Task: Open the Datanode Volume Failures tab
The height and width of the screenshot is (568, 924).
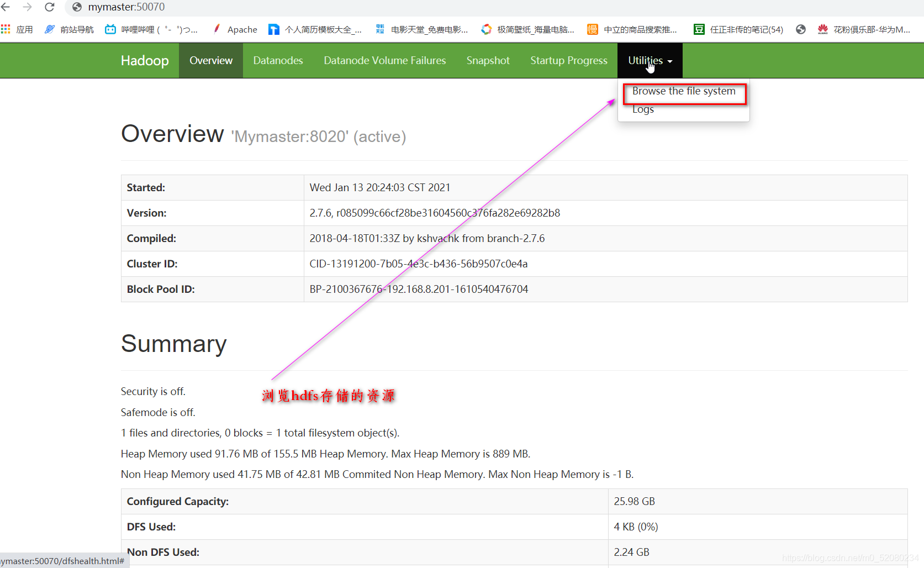Action: 385,60
